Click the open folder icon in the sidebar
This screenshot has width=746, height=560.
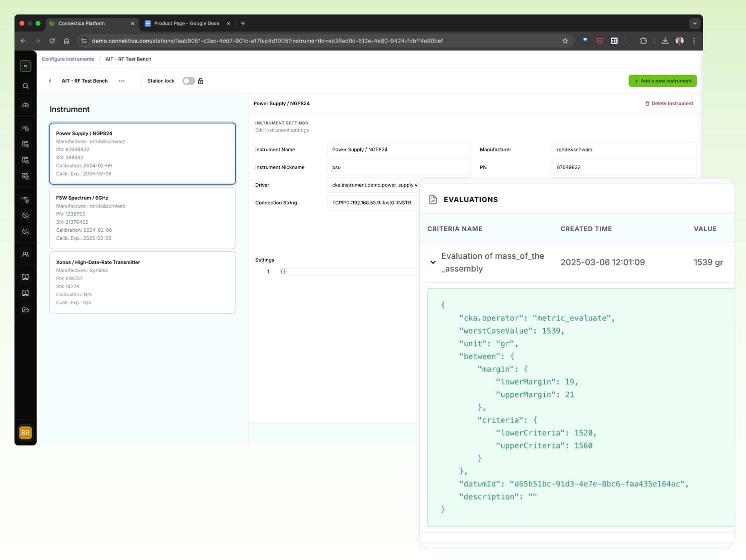[26, 309]
